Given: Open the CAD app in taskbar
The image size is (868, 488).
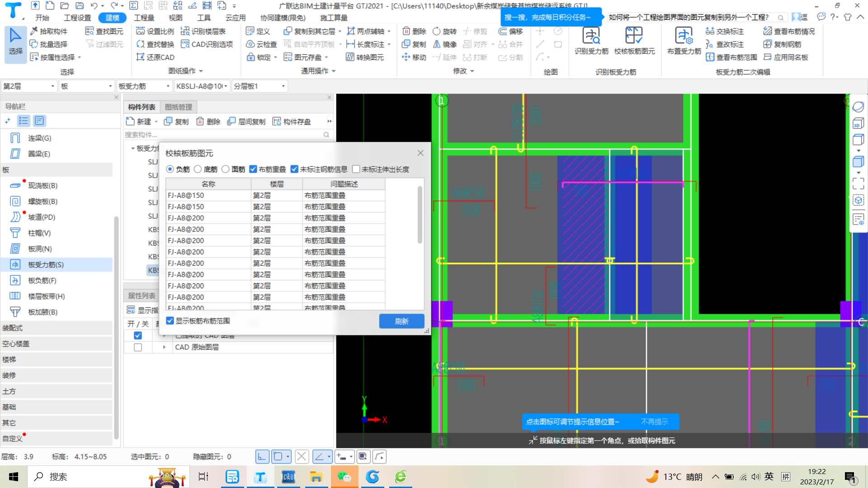Looking at the screenshot, I should 288,477.
